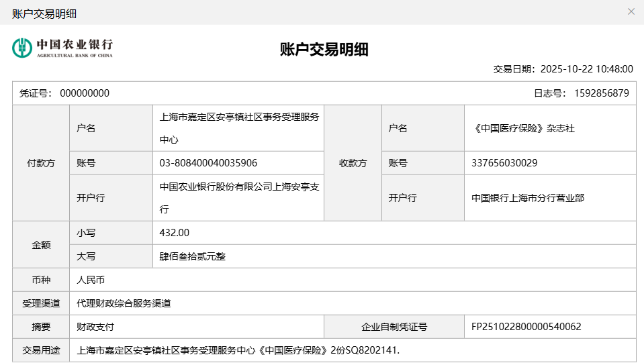The image size is (644, 363).
Task: Click payee name 《中国医疗保险》杂志社
Action: tap(523, 128)
